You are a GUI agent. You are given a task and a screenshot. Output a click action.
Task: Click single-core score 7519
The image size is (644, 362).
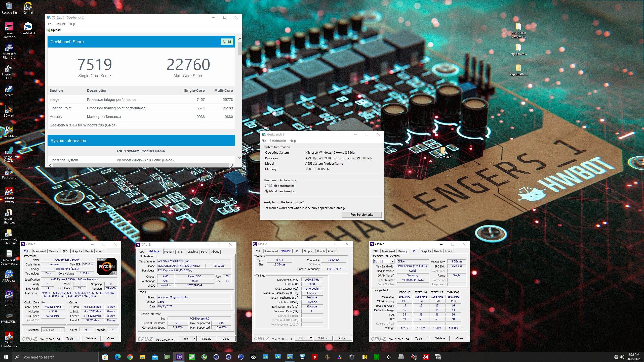point(95,65)
